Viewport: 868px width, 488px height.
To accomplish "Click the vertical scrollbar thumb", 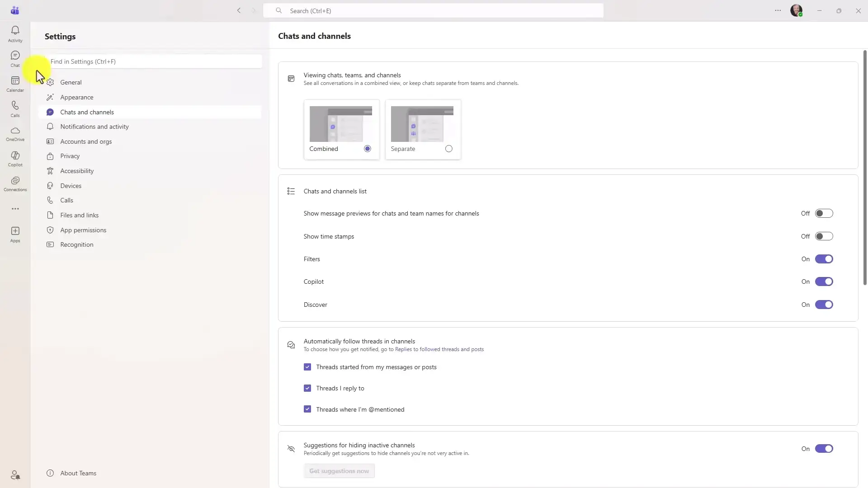I will click(x=865, y=167).
